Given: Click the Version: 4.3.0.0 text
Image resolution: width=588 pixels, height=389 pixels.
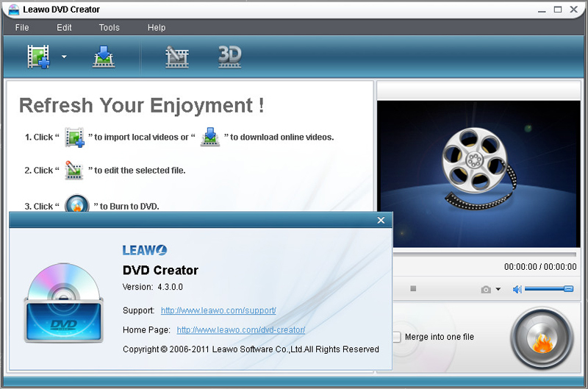Looking at the screenshot, I should (153, 287).
